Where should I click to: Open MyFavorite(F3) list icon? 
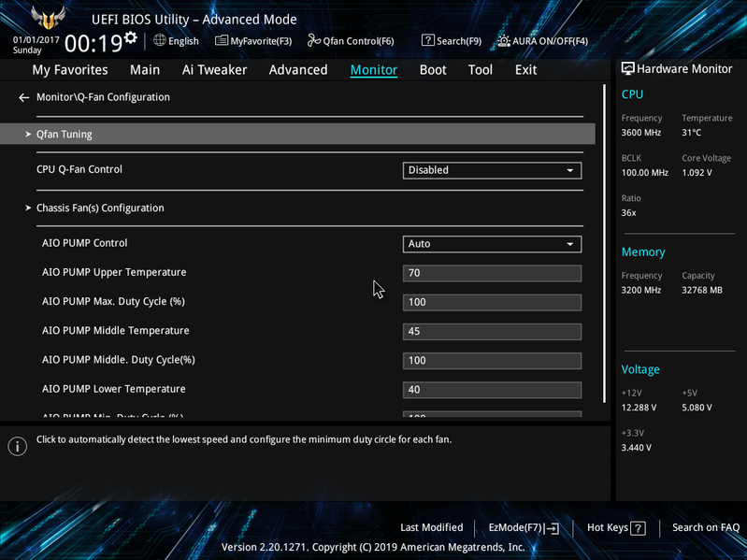(x=221, y=41)
